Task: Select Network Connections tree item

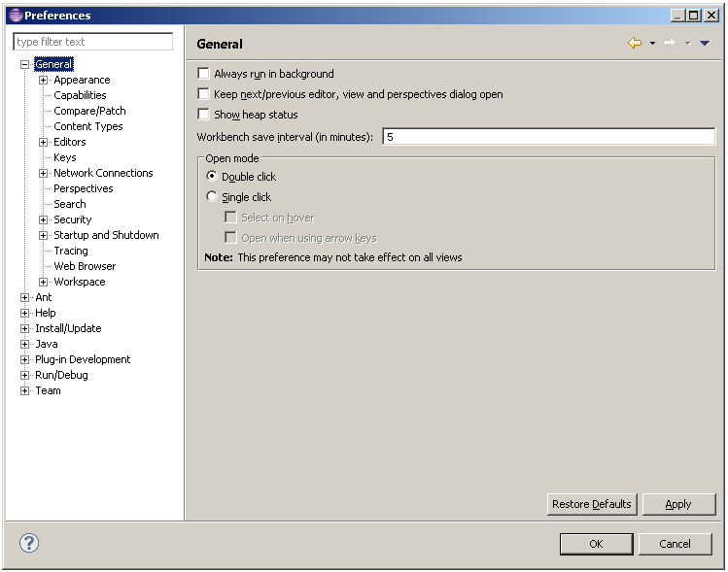Action: pyautogui.click(x=103, y=173)
